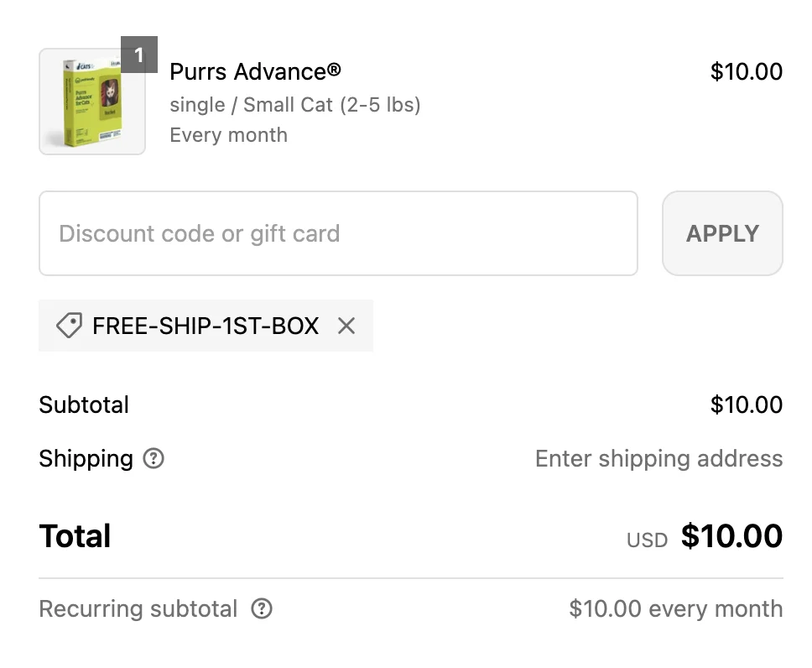Remove the FREE-SHIP-1ST-BOX discount code

[346, 326]
